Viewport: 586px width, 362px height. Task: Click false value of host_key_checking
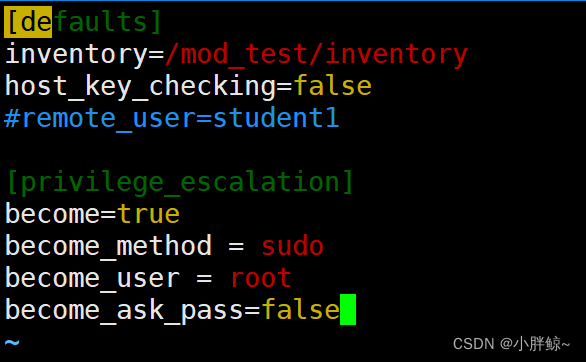pos(333,86)
